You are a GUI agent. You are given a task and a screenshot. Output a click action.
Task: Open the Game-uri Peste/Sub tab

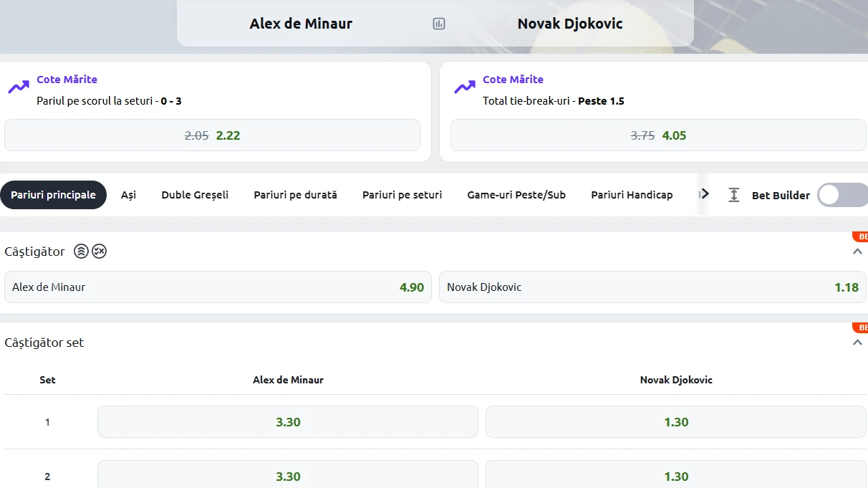click(516, 195)
